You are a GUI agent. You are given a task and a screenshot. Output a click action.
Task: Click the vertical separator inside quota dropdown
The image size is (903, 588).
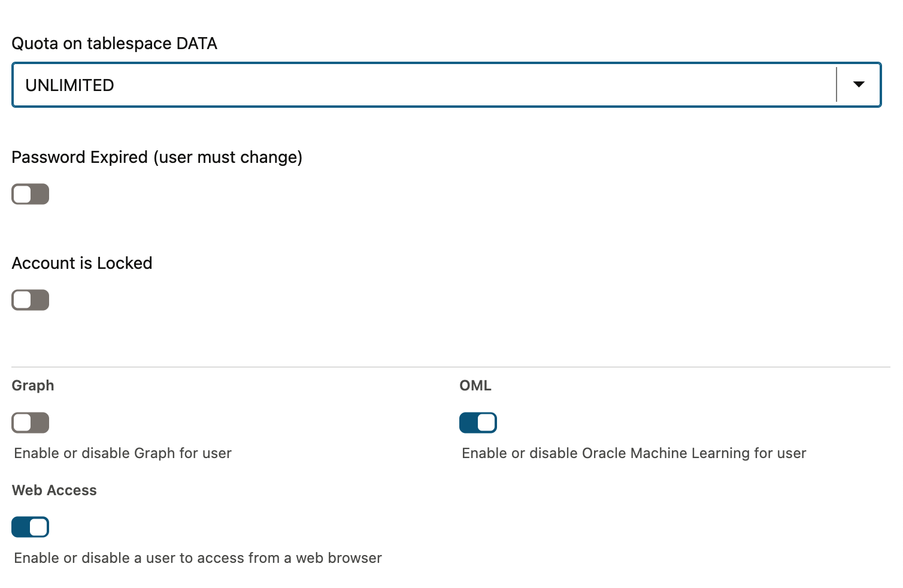pos(837,84)
